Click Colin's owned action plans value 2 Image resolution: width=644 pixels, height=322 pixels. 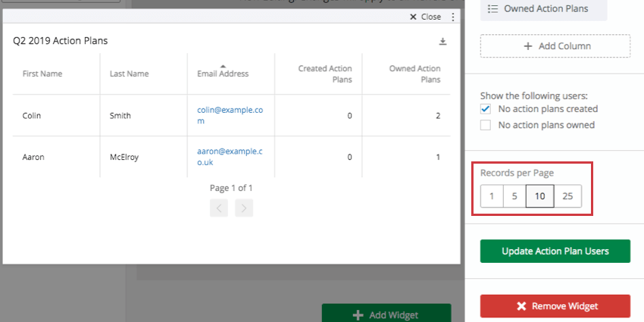(x=438, y=116)
